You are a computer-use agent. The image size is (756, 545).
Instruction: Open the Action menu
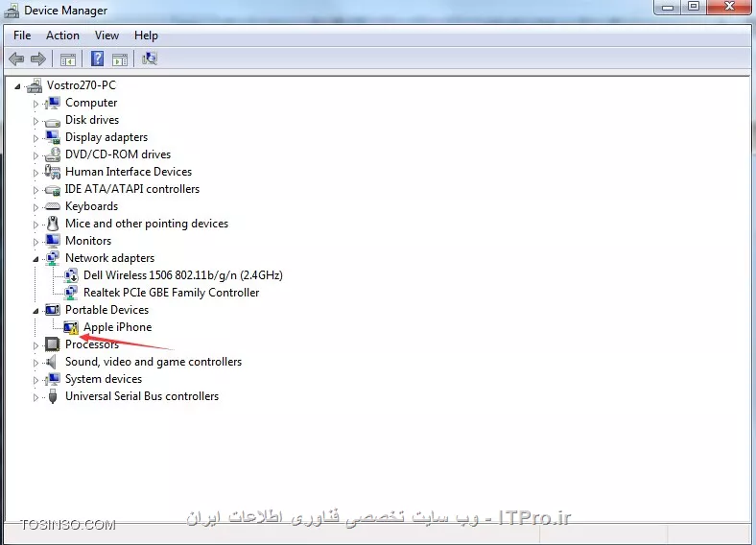pyautogui.click(x=62, y=36)
